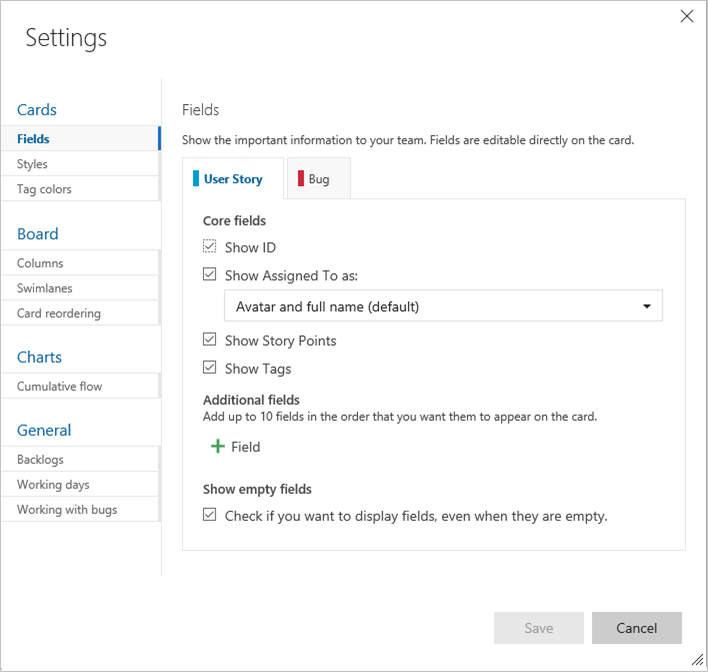Screen dimensions: 708x672
Task: Click the General section heading
Action: click(44, 430)
